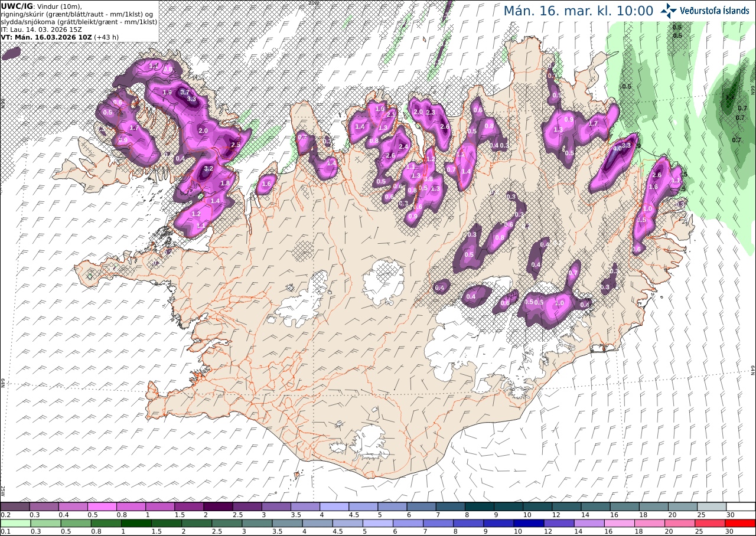Click the '2.1' snowfall value on the map
The image size is (756, 536).
coord(390,115)
